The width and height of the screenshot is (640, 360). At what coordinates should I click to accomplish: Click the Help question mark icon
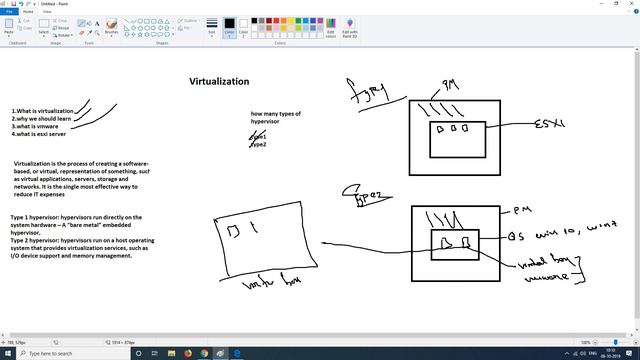click(x=636, y=11)
